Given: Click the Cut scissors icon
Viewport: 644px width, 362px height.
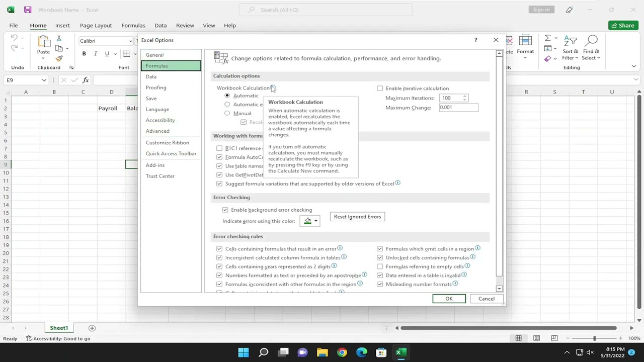Looking at the screenshot, I should (x=59, y=39).
